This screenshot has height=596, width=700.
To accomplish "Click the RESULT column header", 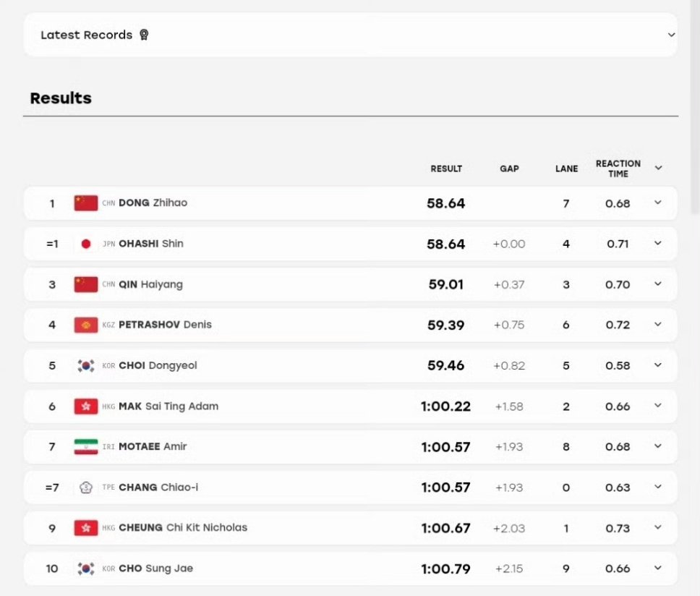I will (x=446, y=169).
